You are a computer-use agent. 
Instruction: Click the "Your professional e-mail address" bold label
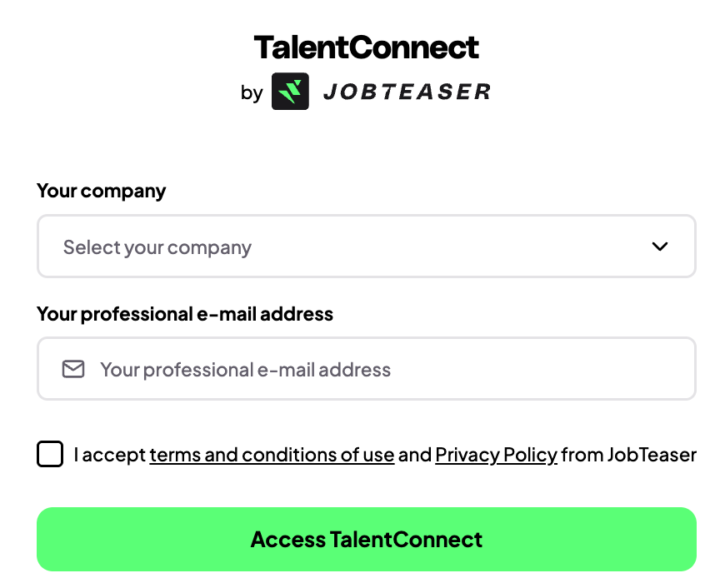pyautogui.click(x=185, y=314)
